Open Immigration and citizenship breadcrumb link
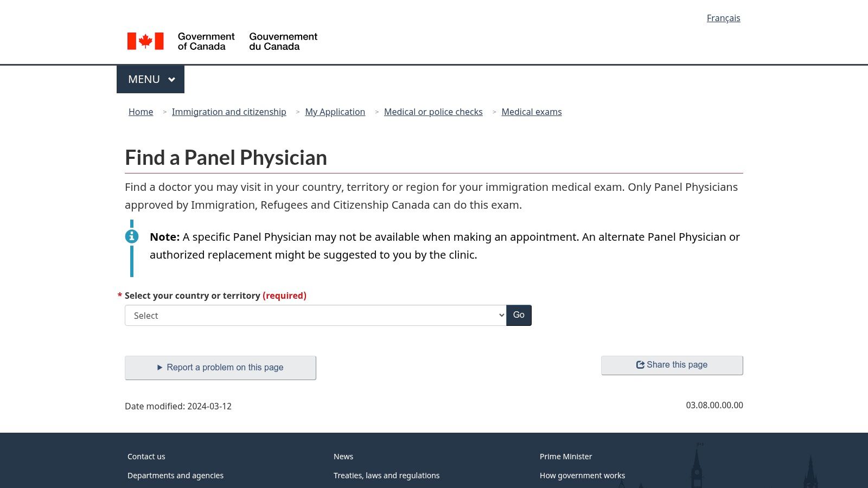This screenshot has width=868, height=488. 229,112
